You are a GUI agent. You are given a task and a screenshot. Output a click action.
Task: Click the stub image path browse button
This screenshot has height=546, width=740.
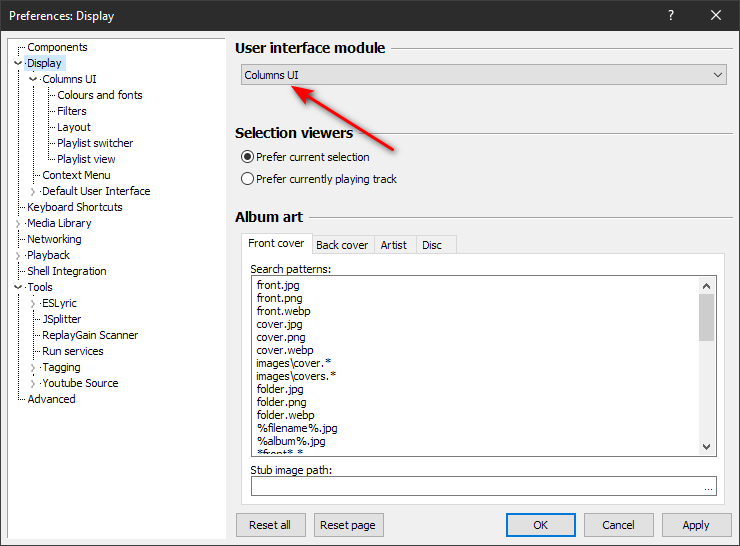pyautogui.click(x=708, y=487)
